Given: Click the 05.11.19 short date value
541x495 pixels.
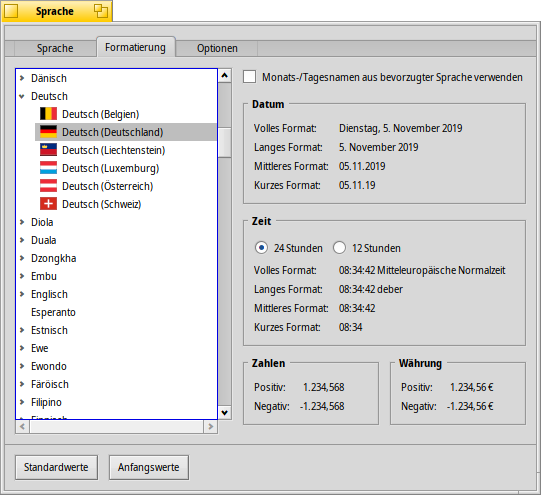Looking at the screenshot, I should (357, 185).
